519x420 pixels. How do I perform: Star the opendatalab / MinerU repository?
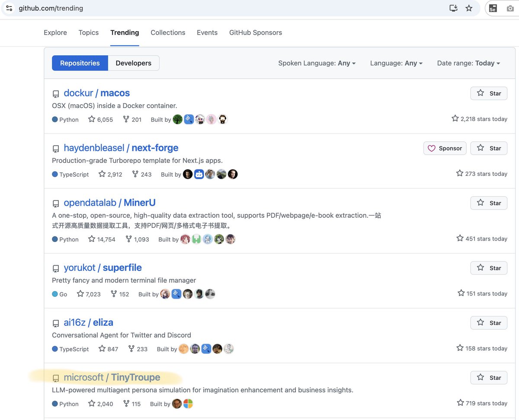(x=489, y=203)
